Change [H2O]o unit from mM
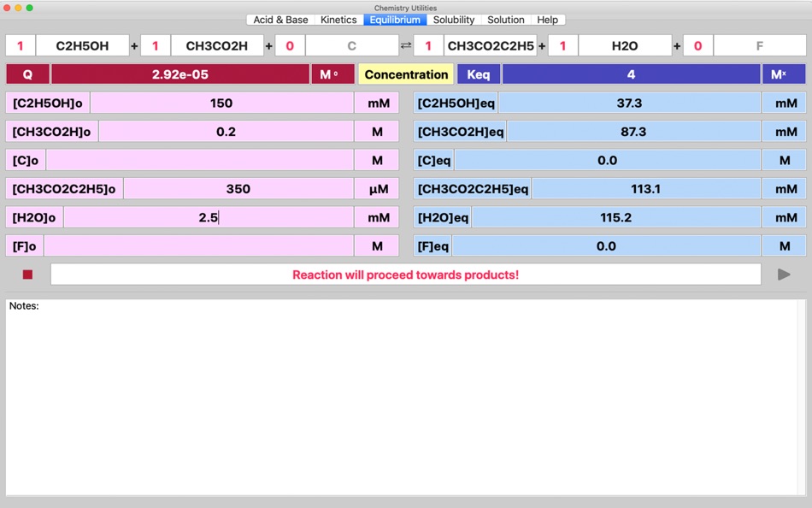Image resolution: width=812 pixels, height=508 pixels. tap(377, 217)
